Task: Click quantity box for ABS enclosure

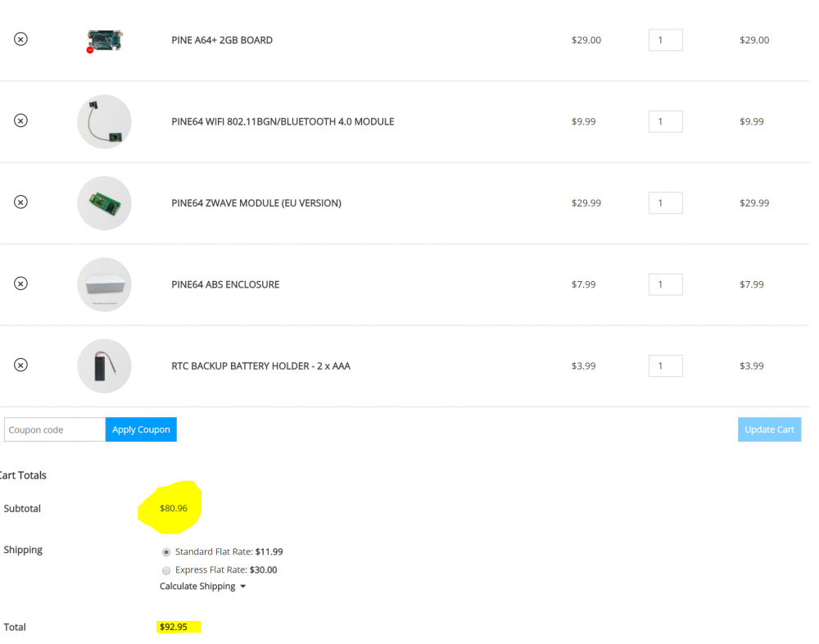Action: [x=665, y=284]
